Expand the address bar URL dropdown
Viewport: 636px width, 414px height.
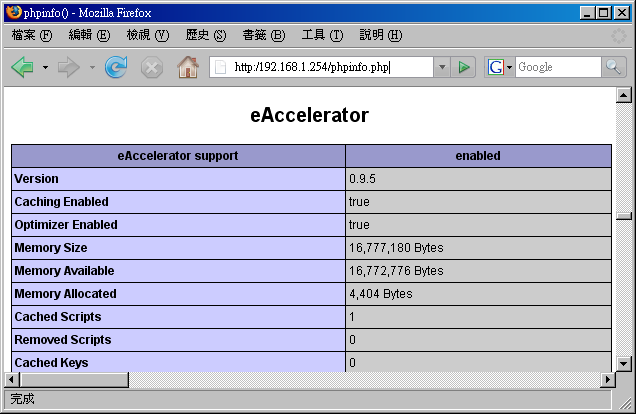pyautogui.click(x=442, y=67)
